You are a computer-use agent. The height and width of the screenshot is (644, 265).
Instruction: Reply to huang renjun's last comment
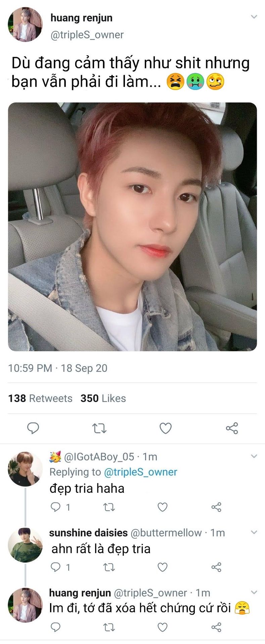pyautogui.click(x=55, y=627)
